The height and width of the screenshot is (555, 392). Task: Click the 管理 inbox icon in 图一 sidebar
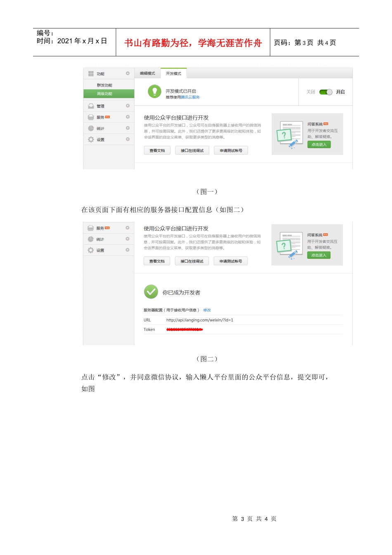(91, 106)
